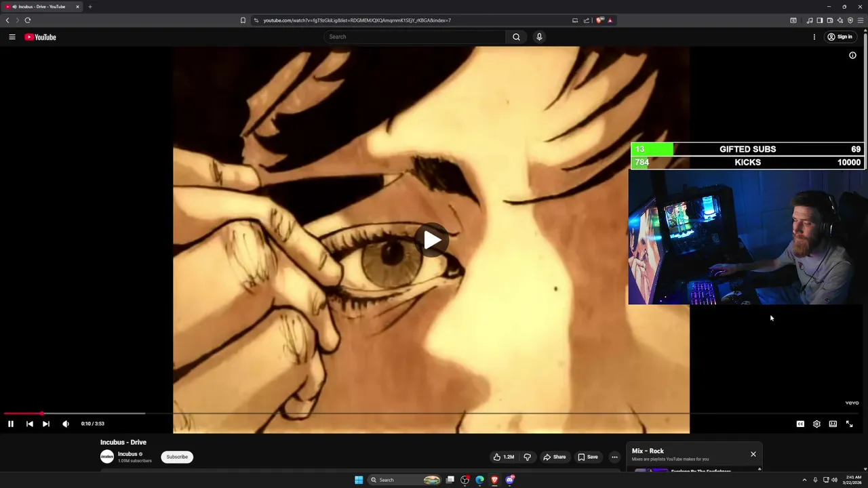Switch to theater mode
This screenshot has width=868, height=488.
(x=833, y=424)
